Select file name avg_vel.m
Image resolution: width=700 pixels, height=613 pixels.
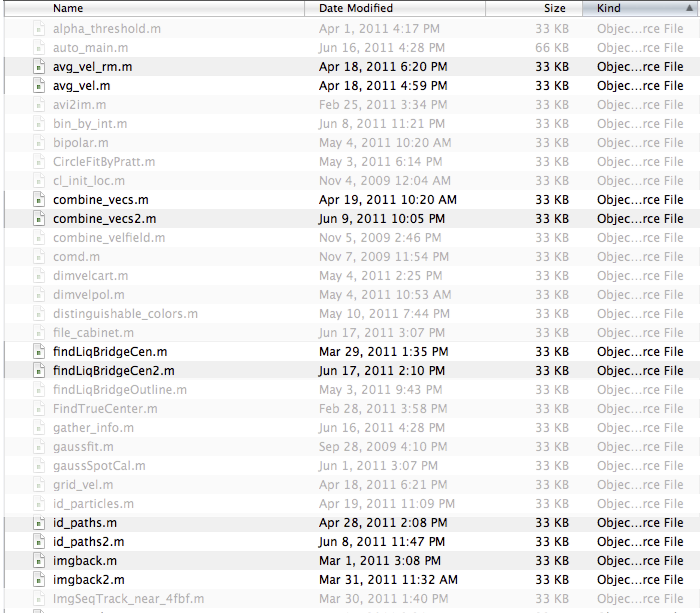point(82,86)
